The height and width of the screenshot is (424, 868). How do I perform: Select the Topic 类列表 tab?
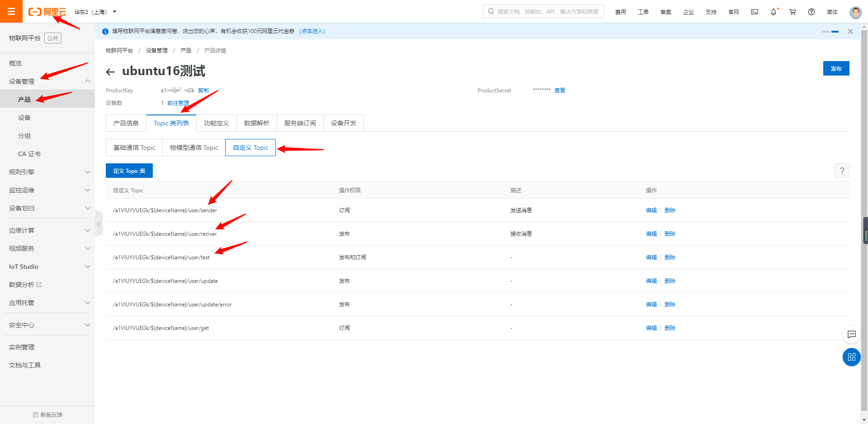(x=171, y=123)
